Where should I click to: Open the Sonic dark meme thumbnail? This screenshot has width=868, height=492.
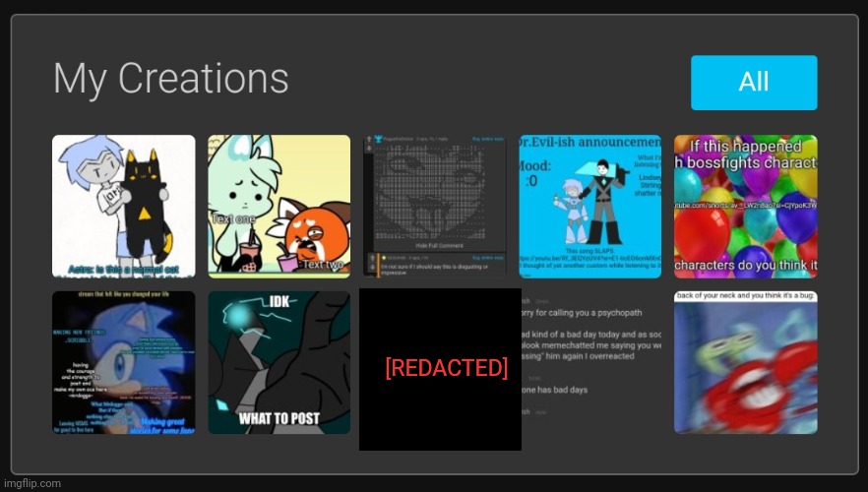point(123,362)
